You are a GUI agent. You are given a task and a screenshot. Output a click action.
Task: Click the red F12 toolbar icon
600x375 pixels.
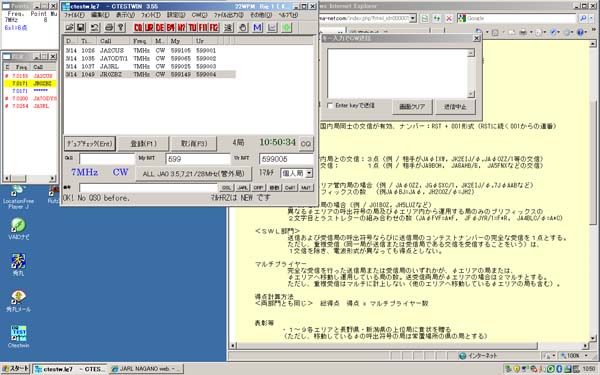point(214,27)
